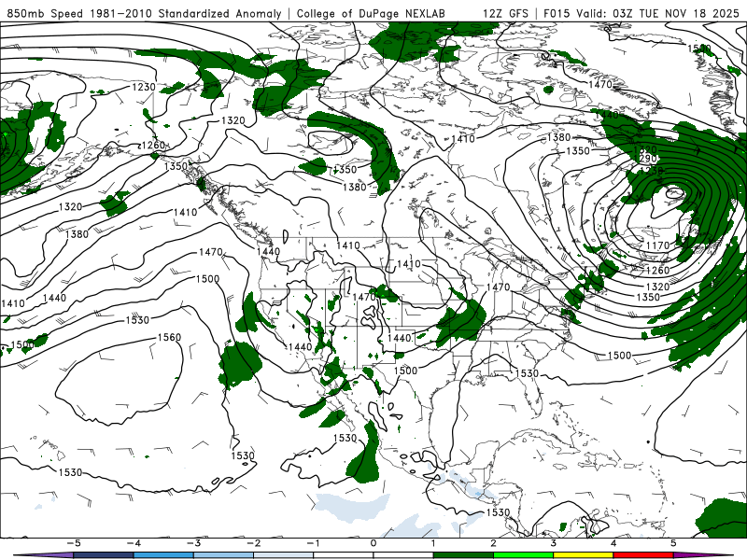Click the '5' colorbar tick label

673,543
